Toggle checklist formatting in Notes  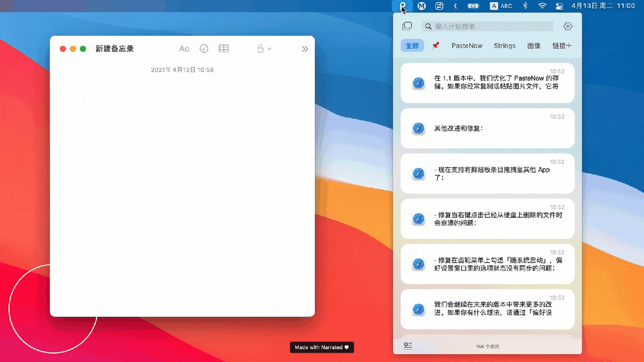click(x=204, y=49)
